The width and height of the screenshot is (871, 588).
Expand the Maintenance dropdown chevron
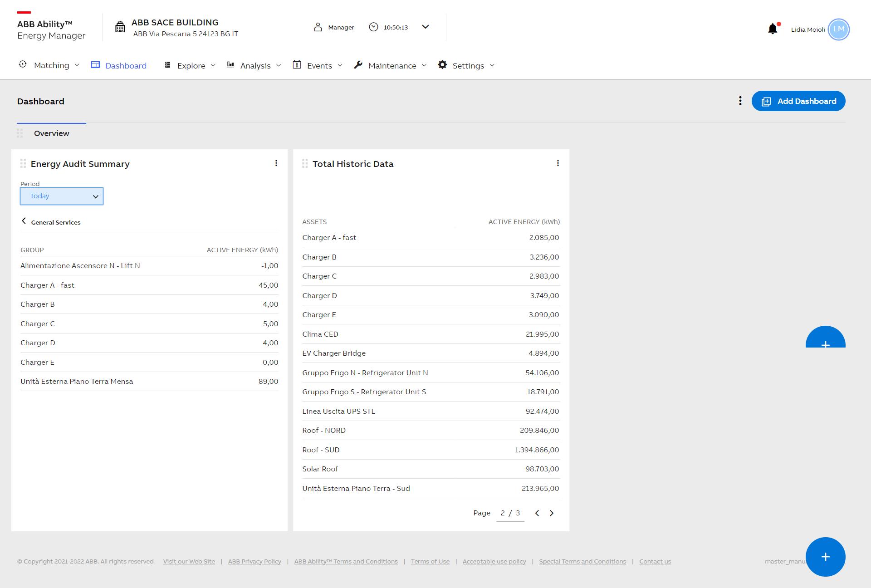[x=424, y=65]
